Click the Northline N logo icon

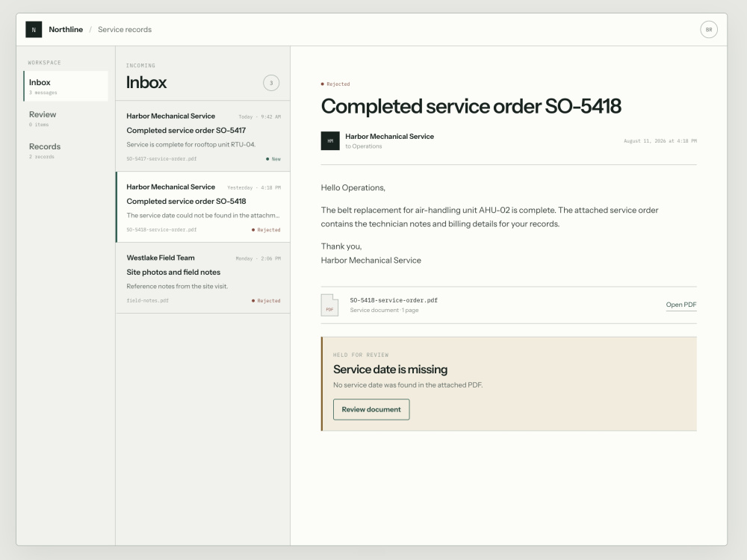(x=34, y=30)
